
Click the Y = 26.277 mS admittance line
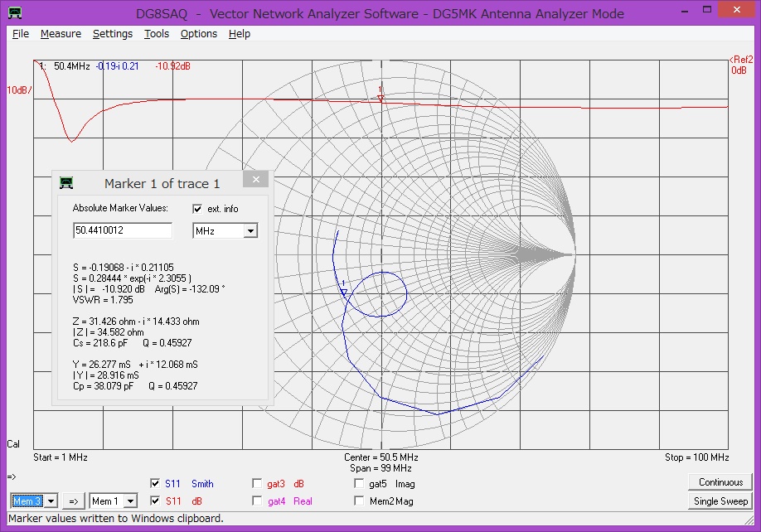click(135, 365)
